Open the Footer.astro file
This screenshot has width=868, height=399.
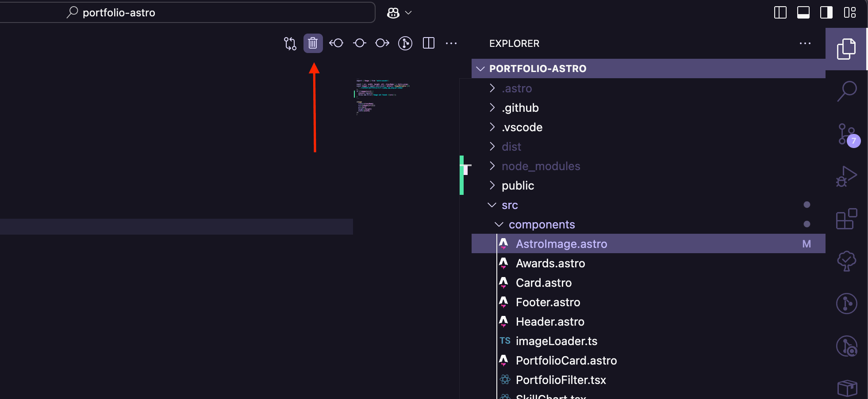[548, 302]
